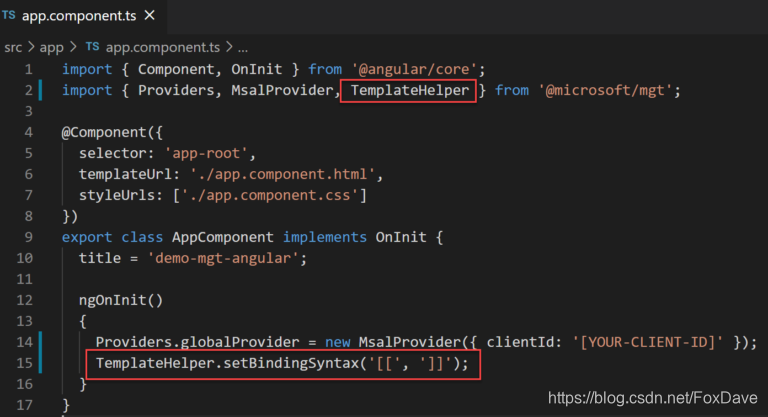
Task: Expand the breadcrumb ellipsis symbol list
Action: tap(243, 48)
